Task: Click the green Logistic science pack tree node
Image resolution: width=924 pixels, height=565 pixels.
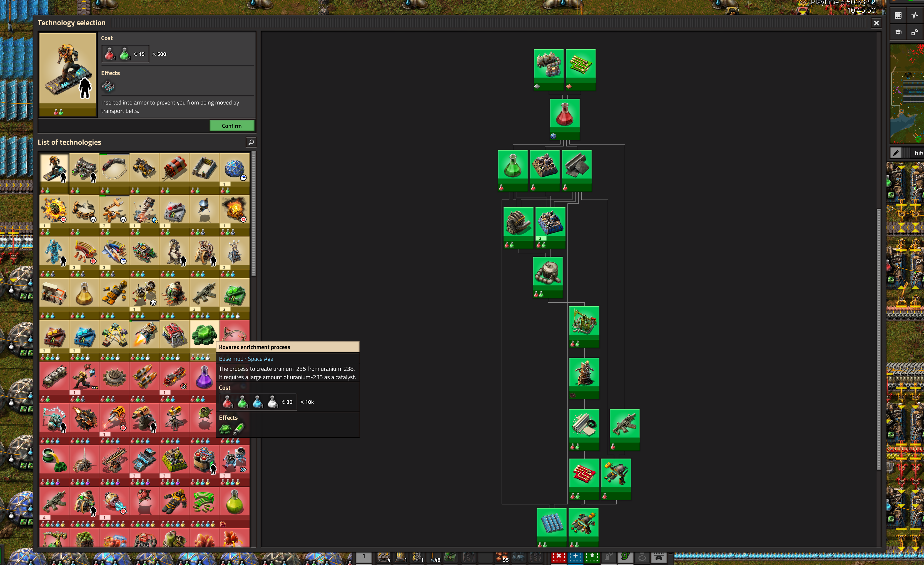Action: tap(513, 171)
